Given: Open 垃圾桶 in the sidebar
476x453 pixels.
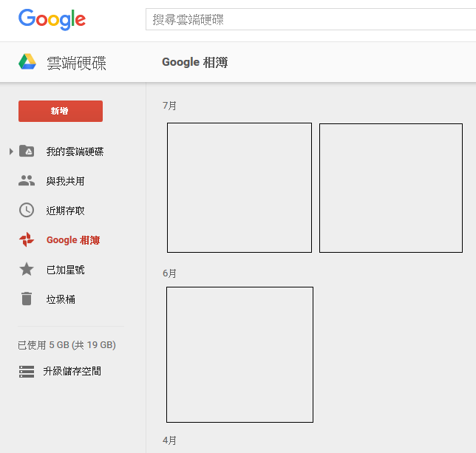Looking at the screenshot, I should (x=61, y=299).
